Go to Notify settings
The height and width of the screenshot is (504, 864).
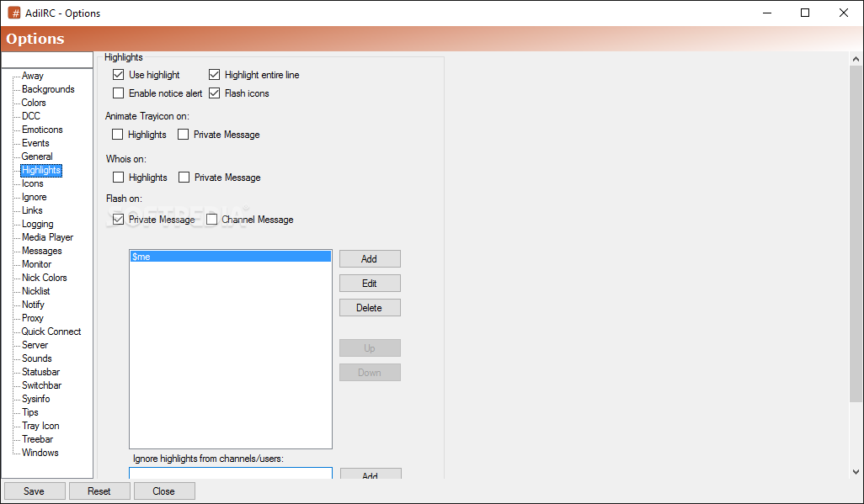pyautogui.click(x=33, y=305)
